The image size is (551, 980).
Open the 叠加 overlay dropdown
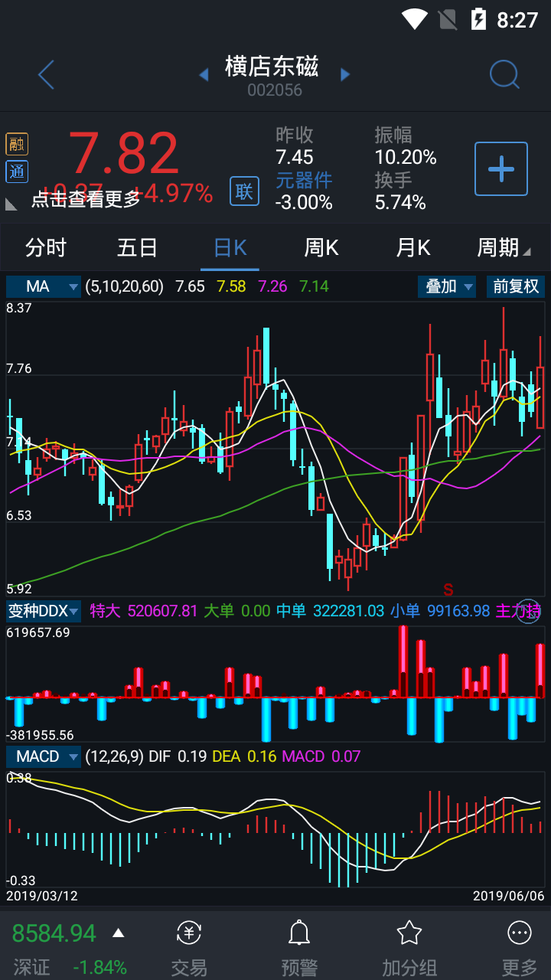447,286
